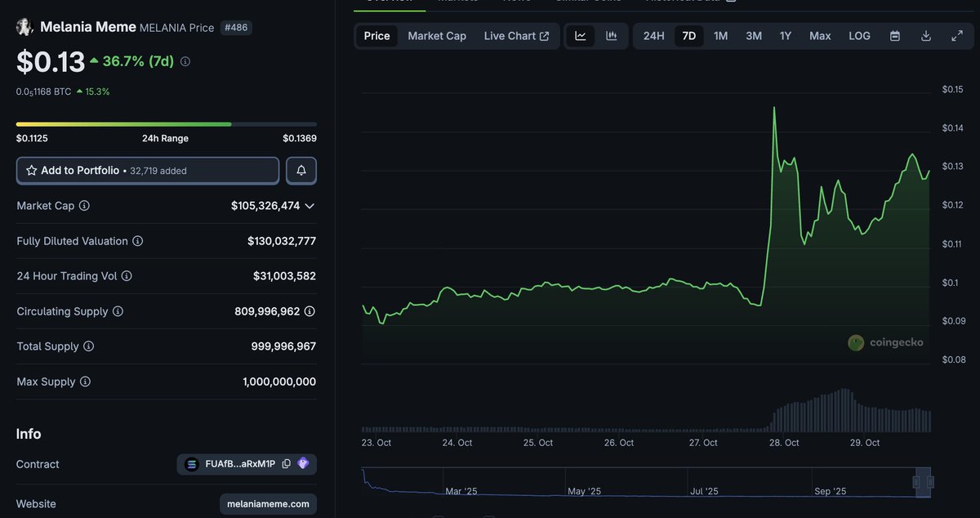Click info icon beside 36.7% (7d)
The image size is (980, 518).
[185, 61]
